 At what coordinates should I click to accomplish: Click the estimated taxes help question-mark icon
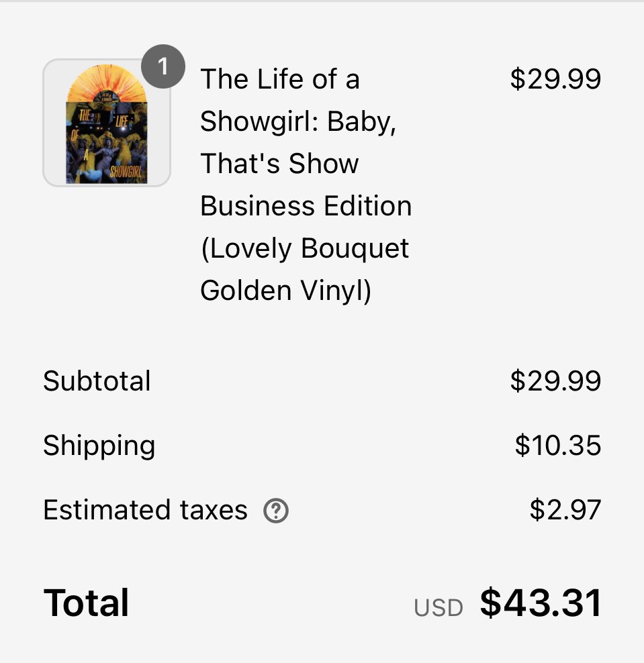coord(276,511)
